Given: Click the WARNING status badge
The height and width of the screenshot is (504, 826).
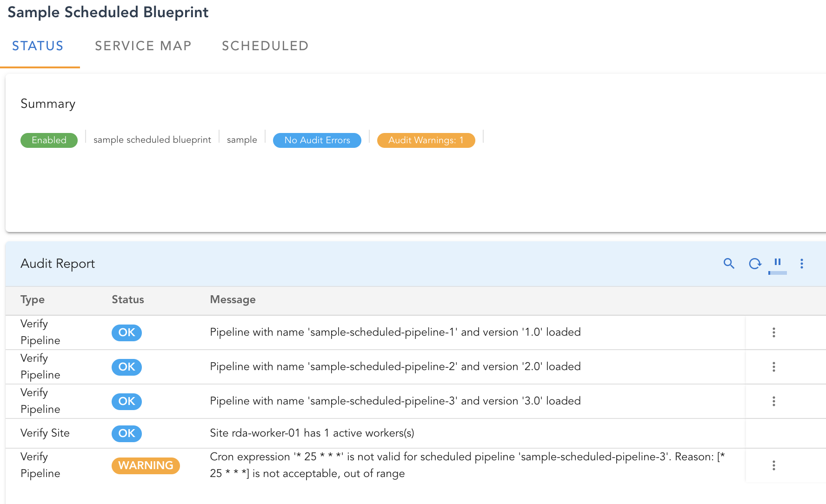Looking at the screenshot, I should pos(146,465).
